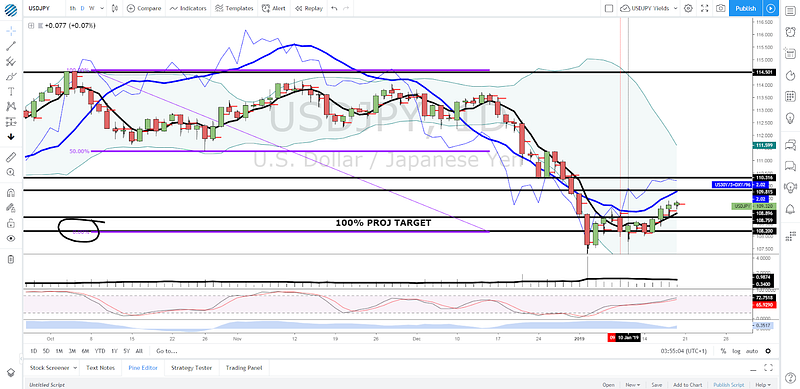The width and height of the screenshot is (800, 389).
Task: Undo the last chart action
Action: click(334, 8)
